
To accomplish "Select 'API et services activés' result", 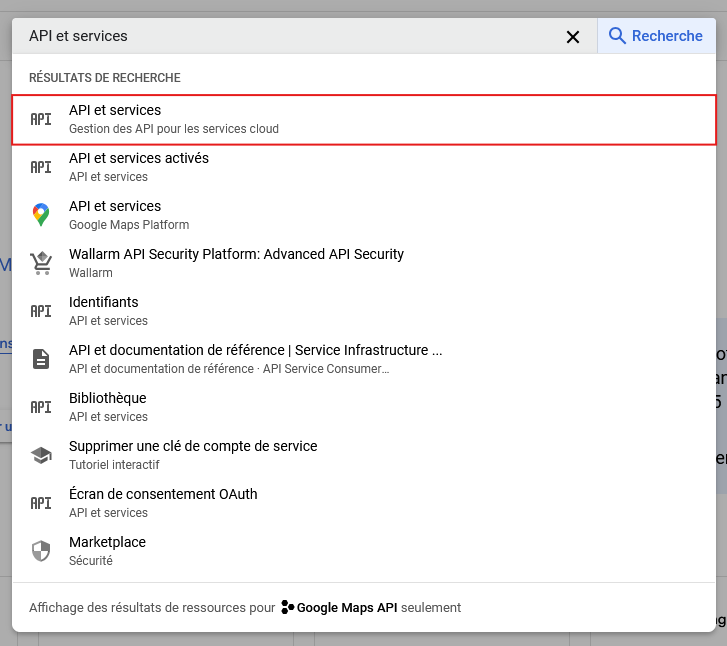I will 364,167.
